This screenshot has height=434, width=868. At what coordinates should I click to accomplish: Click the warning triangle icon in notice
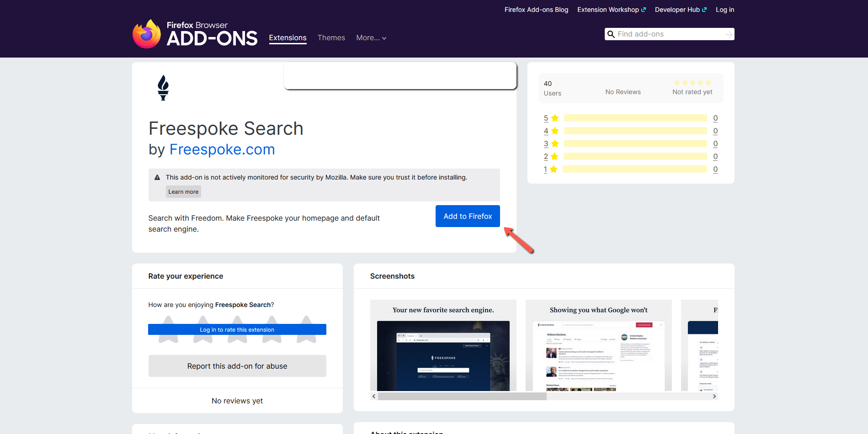157,177
